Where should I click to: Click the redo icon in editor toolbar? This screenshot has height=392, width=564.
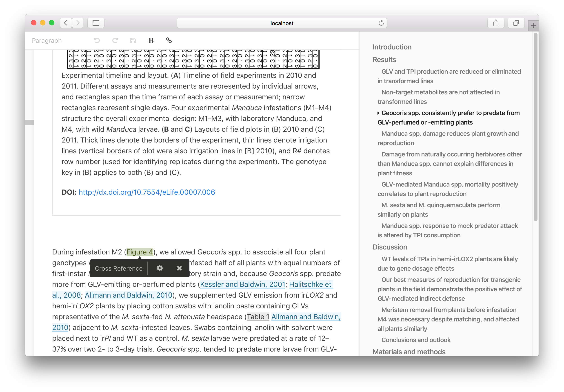point(115,40)
